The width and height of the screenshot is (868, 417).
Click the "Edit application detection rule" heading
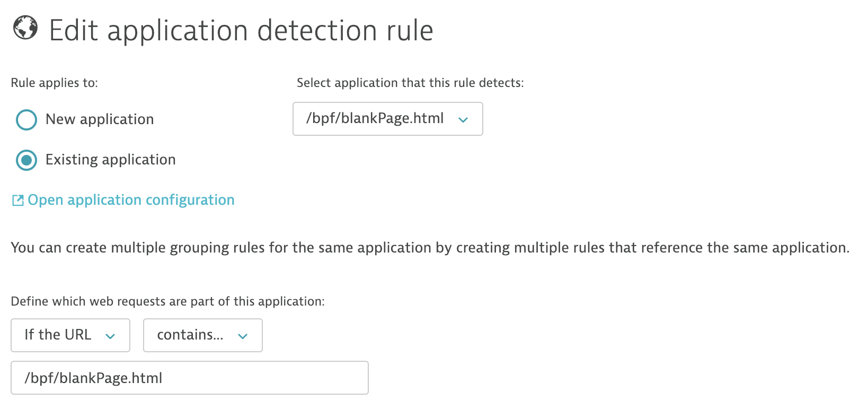(x=241, y=30)
